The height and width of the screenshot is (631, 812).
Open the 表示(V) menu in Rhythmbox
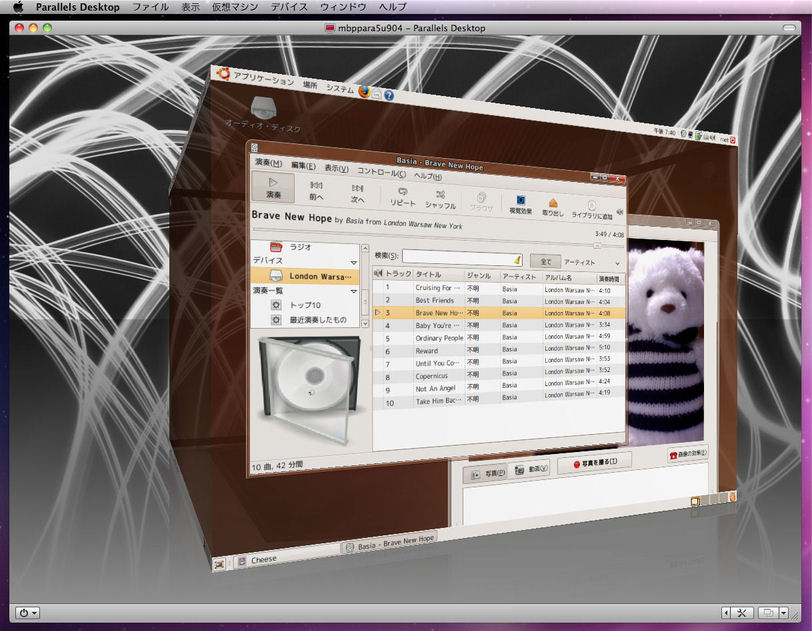(336, 168)
